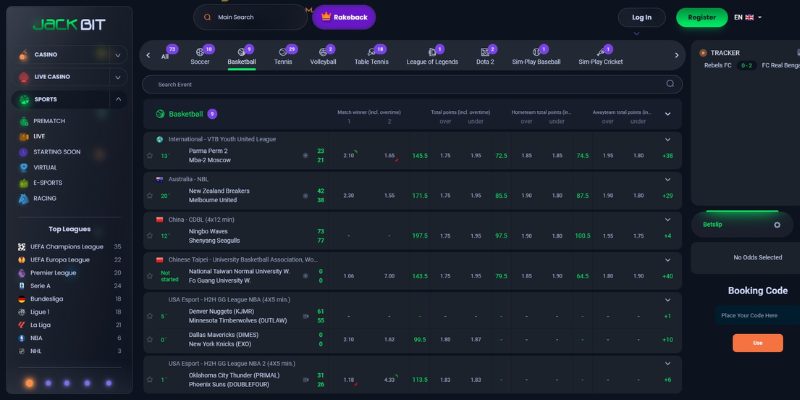Expand the Casino menu chevron
Viewport: 800px width, 400px height.
click(118, 55)
